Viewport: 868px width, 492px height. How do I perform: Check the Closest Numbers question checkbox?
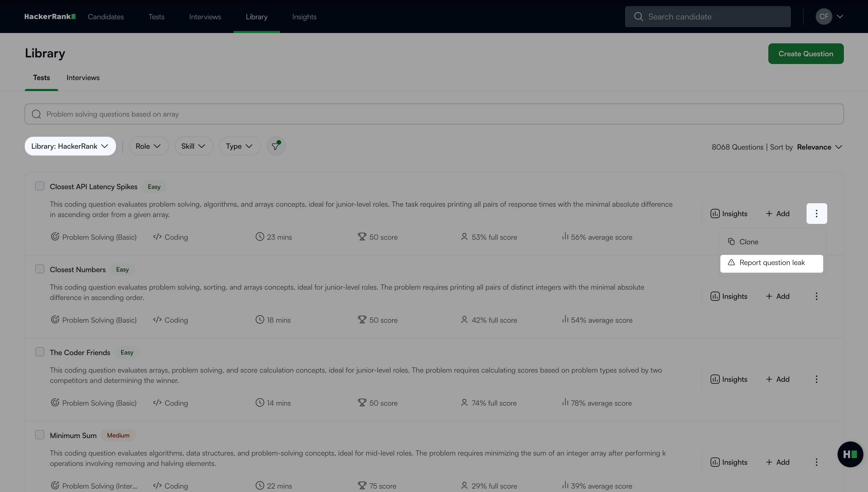(40, 269)
